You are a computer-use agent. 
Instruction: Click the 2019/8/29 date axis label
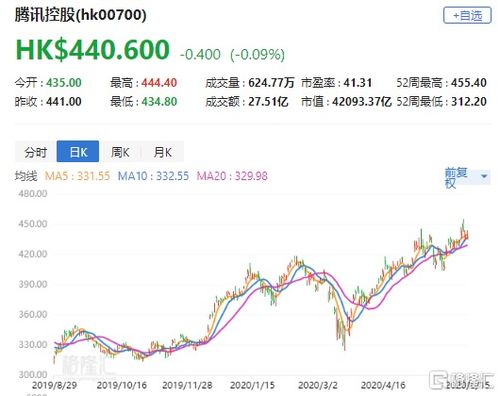(x=54, y=385)
